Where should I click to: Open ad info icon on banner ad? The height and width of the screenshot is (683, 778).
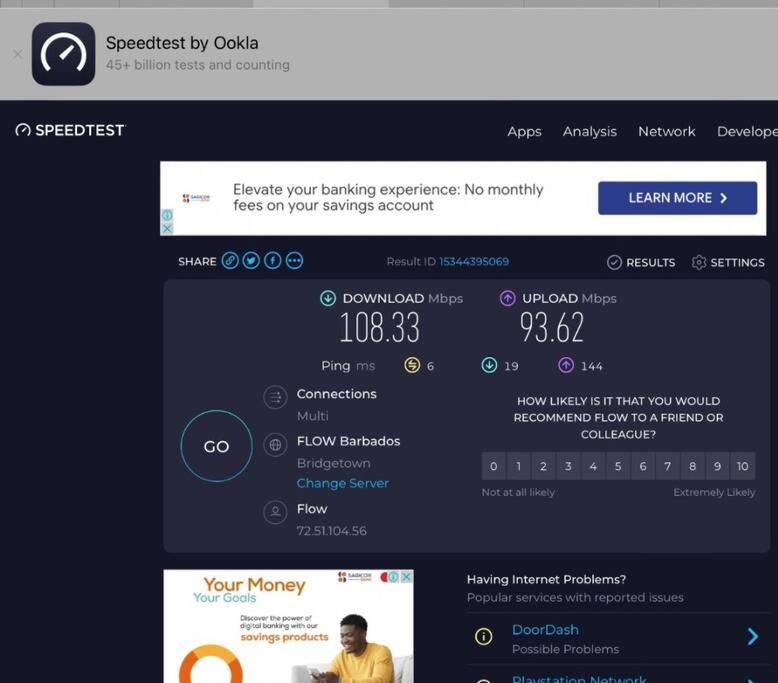click(167, 215)
